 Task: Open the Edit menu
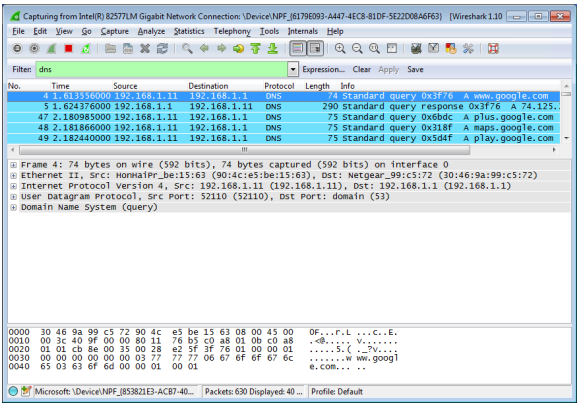40,31
